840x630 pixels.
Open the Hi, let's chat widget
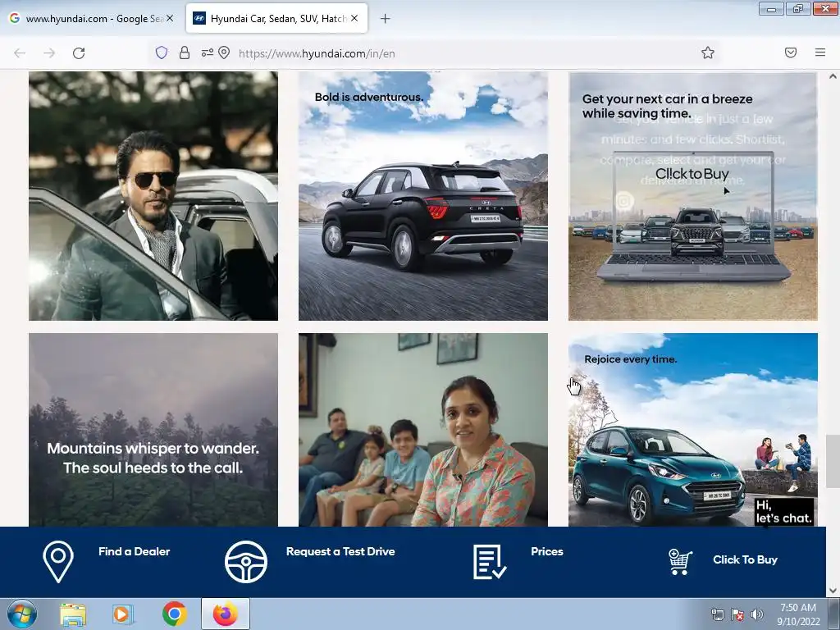click(x=783, y=512)
